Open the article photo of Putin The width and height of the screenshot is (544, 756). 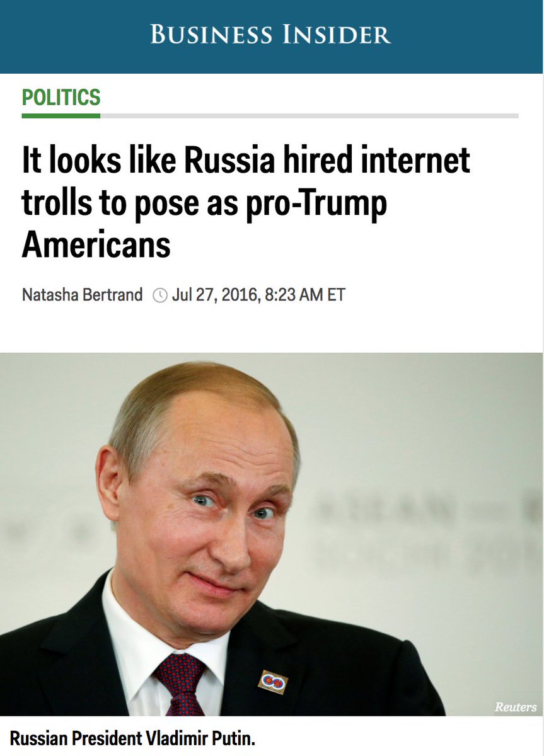coord(272,534)
